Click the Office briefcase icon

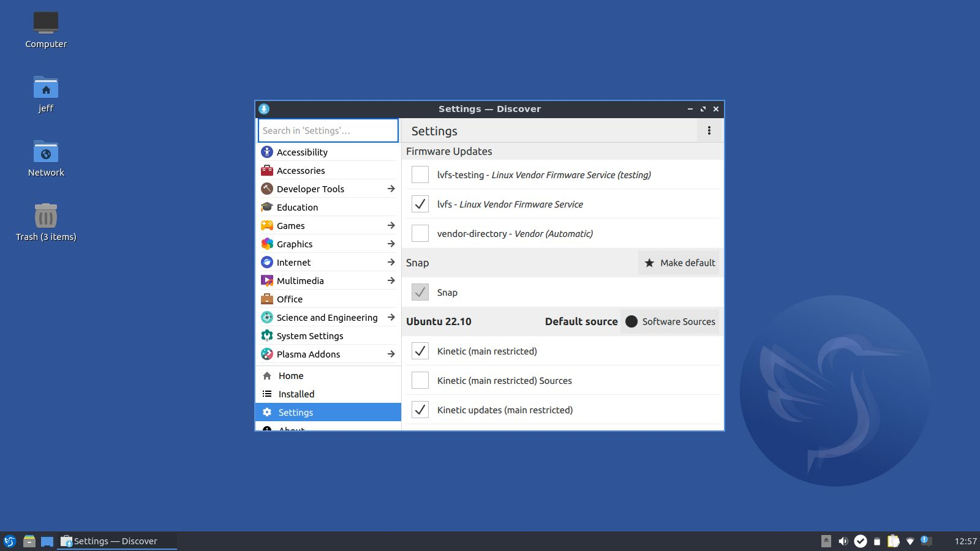point(267,299)
